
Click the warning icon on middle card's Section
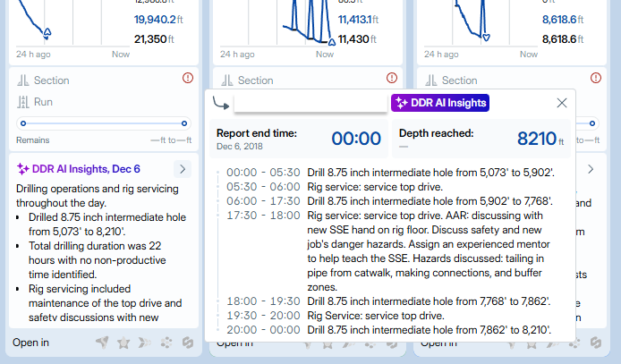pos(392,79)
